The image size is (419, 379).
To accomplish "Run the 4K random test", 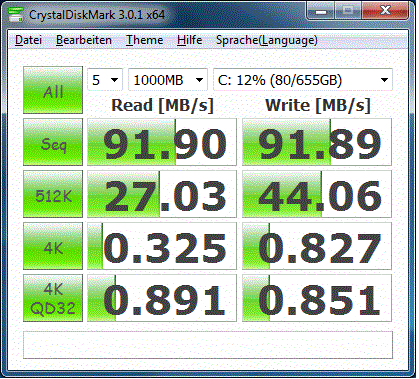I will point(53,246).
